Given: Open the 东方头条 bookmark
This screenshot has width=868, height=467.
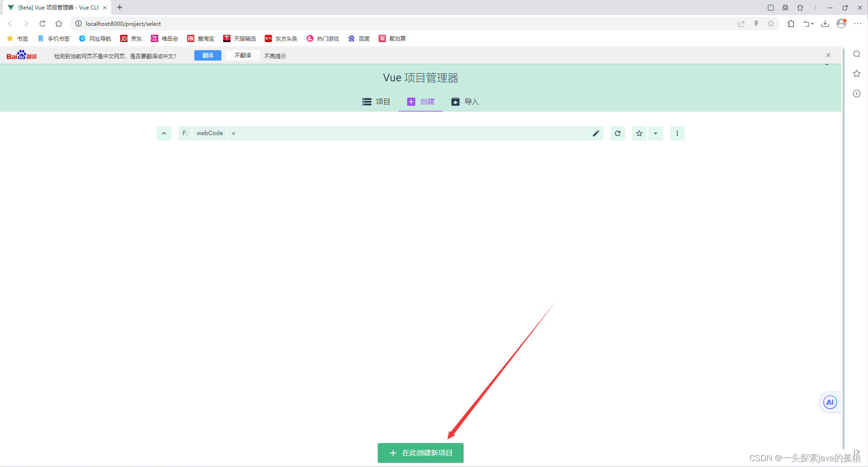Looking at the screenshot, I should (281, 38).
